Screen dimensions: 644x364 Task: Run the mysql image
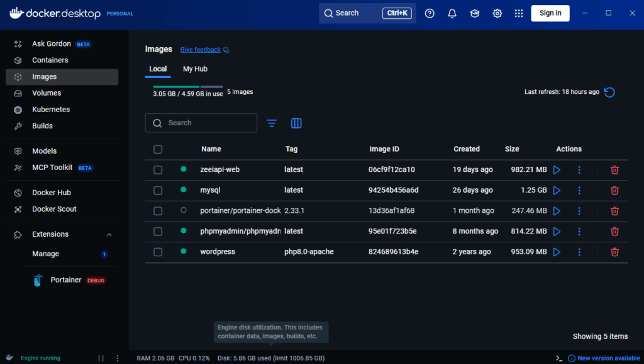[557, 190]
